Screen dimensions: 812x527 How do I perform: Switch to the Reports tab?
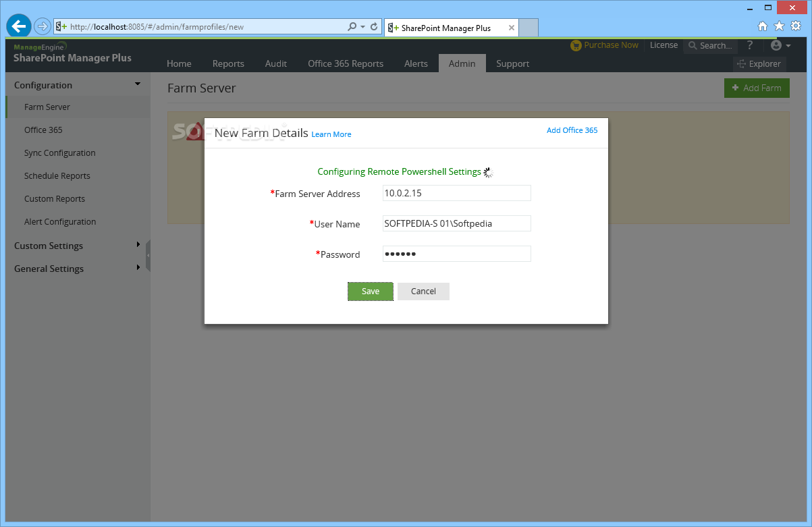[x=228, y=63]
